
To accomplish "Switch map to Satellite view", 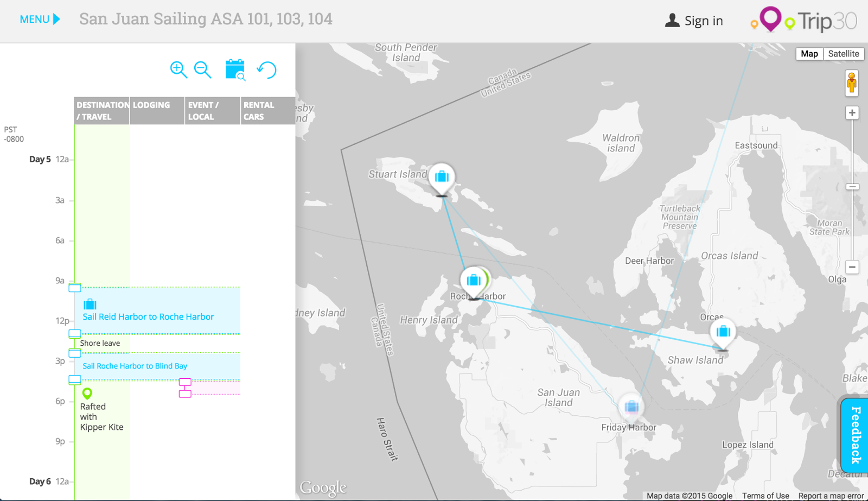I will (843, 54).
